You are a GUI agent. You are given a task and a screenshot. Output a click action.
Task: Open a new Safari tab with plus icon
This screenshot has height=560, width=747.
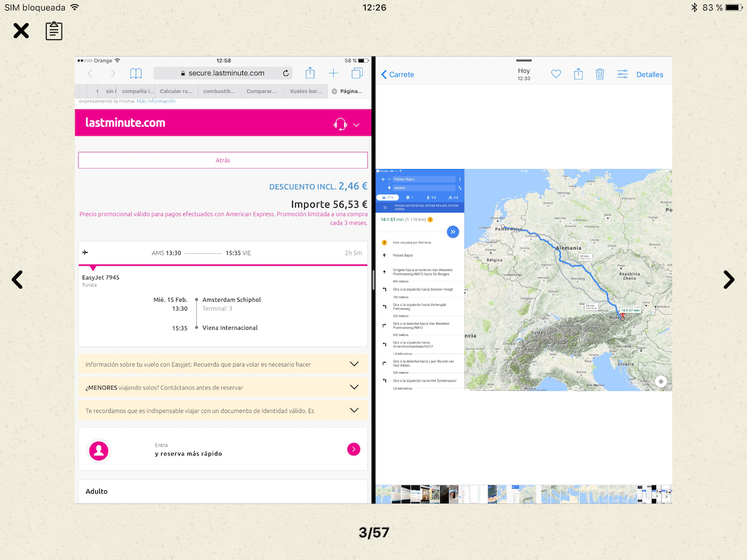[334, 73]
